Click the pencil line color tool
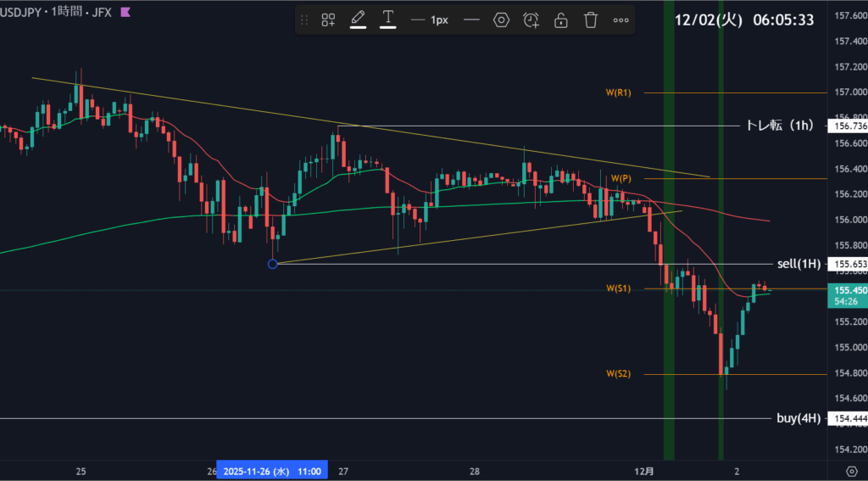 pos(358,19)
